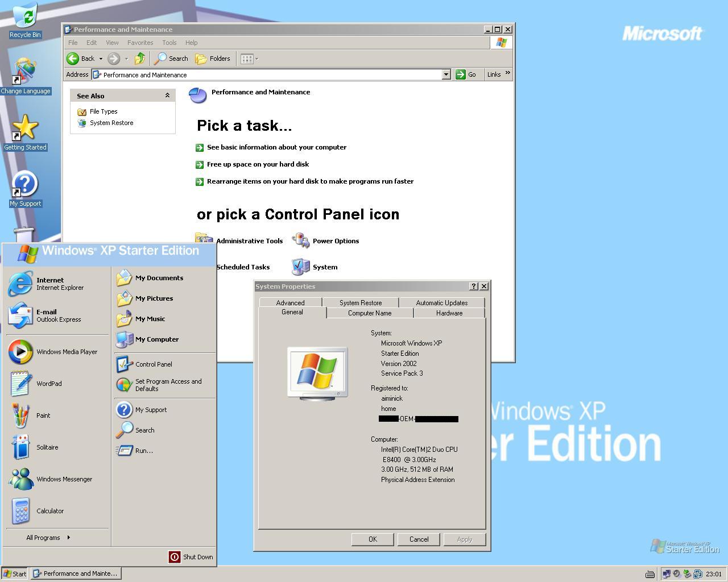Image resolution: width=728 pixels, height=582 pixels.
Task: Open the Help menu
Action: [191, 43]
